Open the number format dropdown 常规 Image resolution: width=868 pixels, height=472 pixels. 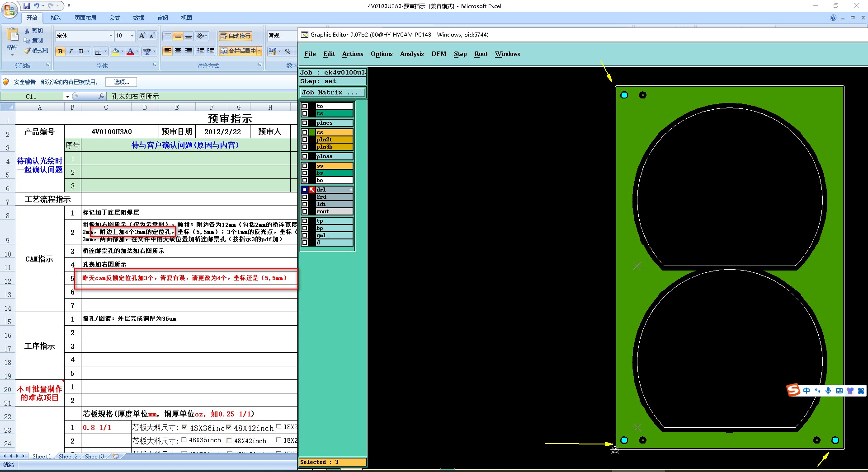pyautogui.click(x=281, y=36)
